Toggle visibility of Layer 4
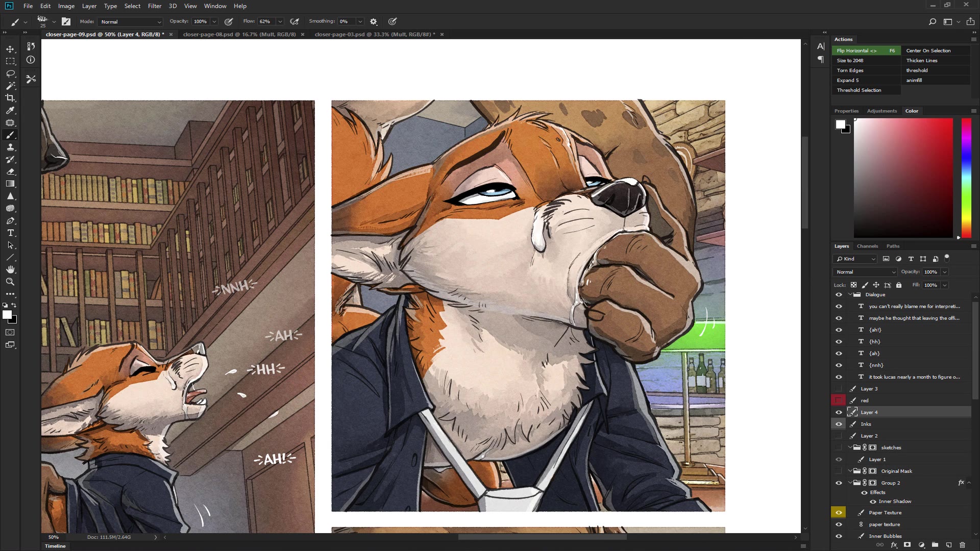 [x=839, y=412]
